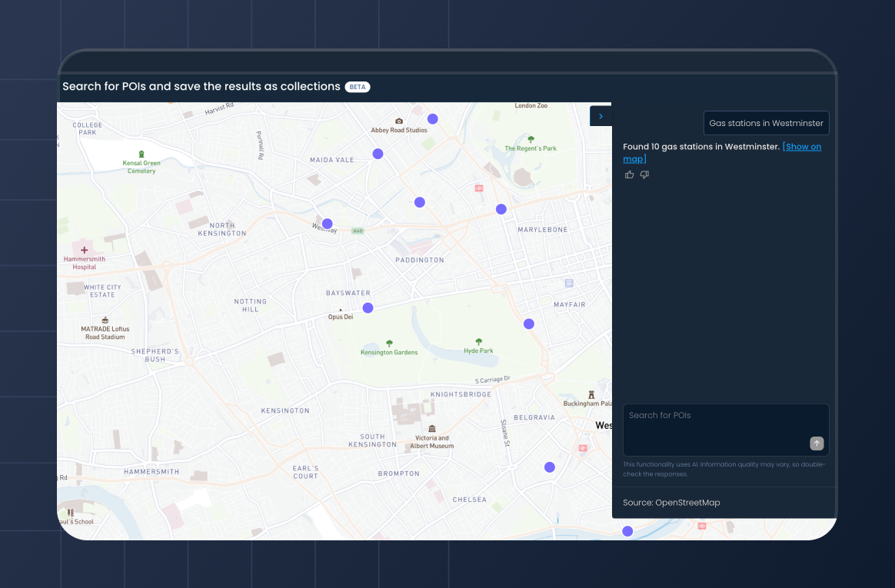Click the MATRADE Loftus Road Stadium icon

[x=105, y=320]
